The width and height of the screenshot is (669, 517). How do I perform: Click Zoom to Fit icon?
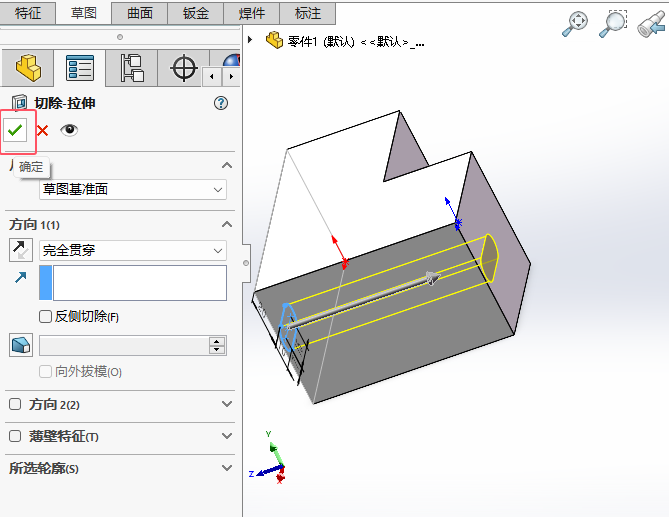575,24
